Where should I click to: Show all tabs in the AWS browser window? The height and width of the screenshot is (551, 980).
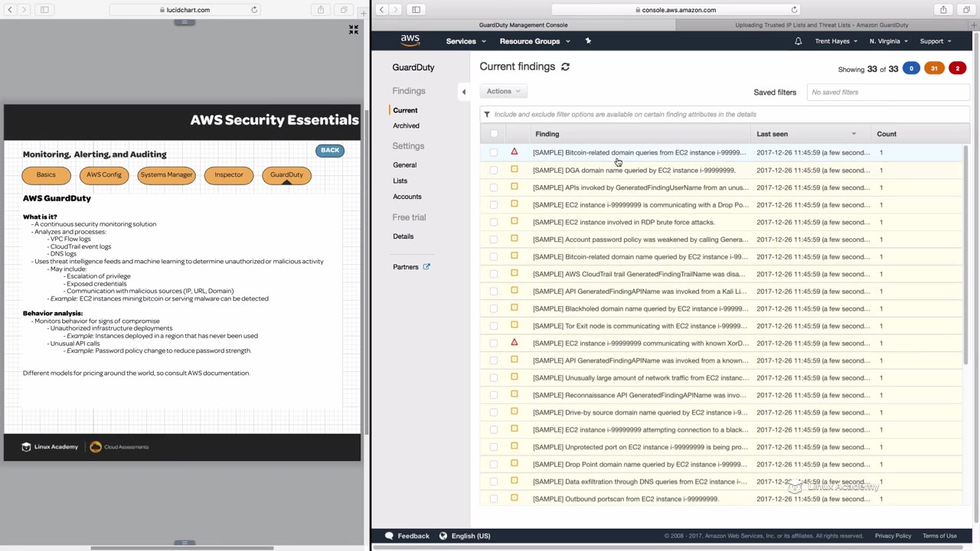click(965, 10)
